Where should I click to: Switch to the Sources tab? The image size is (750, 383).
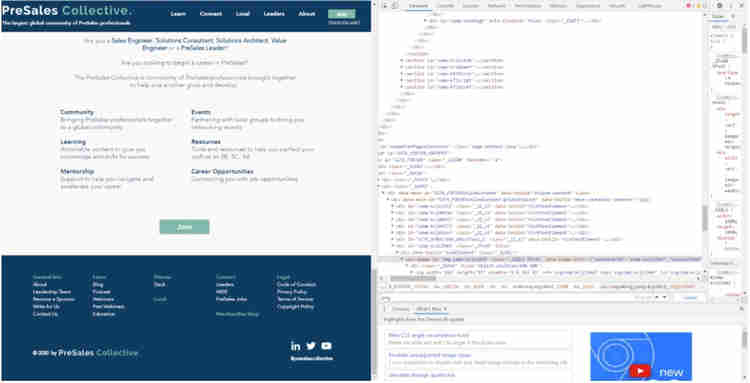coord(471,6)
